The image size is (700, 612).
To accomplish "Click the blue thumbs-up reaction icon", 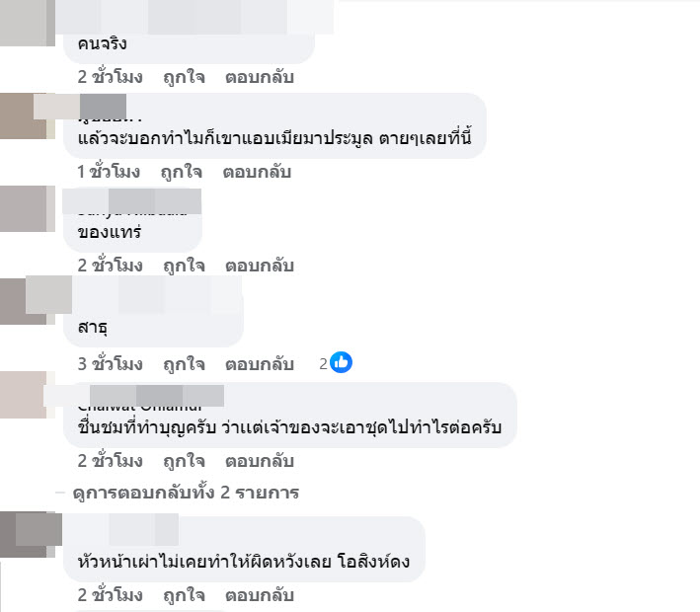I will point(341,362).
